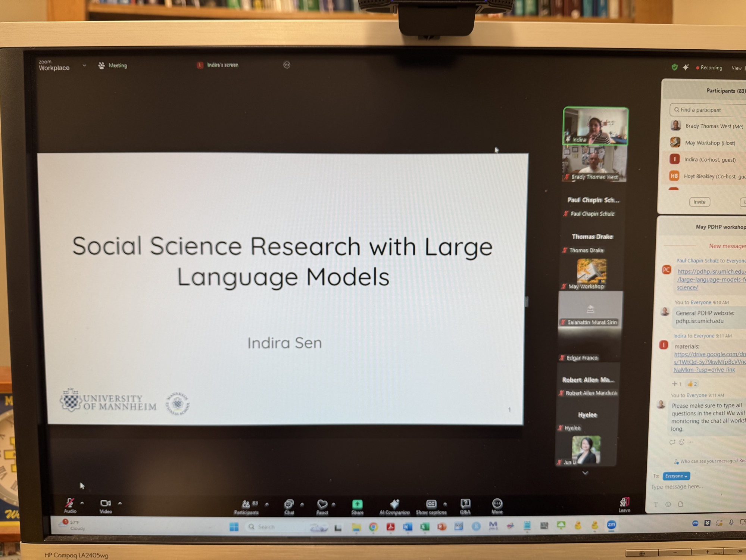Click the green Share screen icon
Viewport: 746px width, 560px height.
tap(357, 505)
